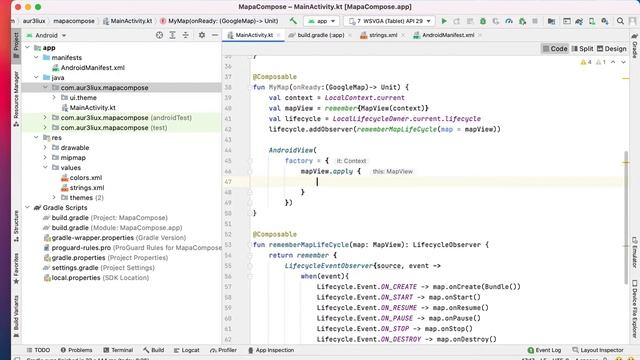Click the Select Opened File target icon
640x360 pixels.
(x=159, y=36)
